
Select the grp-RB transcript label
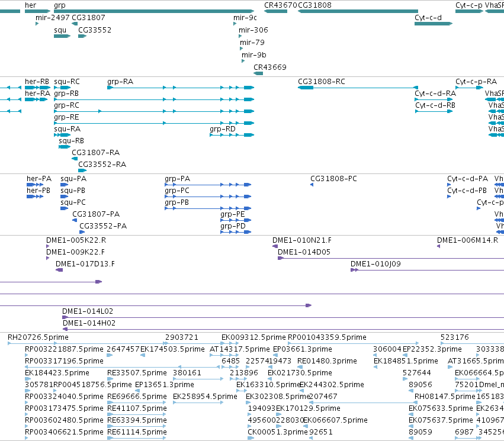66,94
